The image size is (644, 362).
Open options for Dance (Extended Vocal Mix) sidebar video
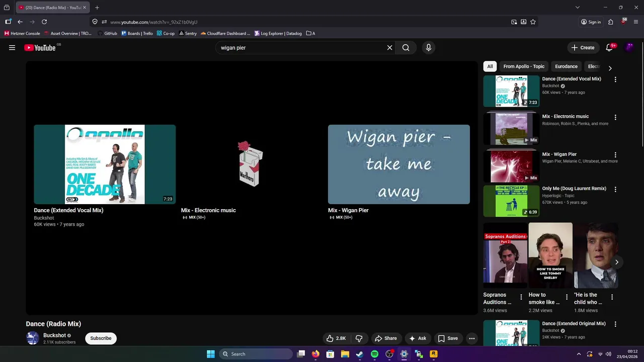point(615,79)
